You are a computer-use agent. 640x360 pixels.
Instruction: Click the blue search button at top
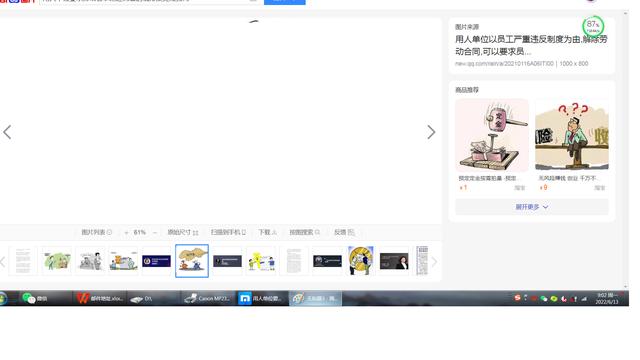pyautogui.click(x=284, y=2)
